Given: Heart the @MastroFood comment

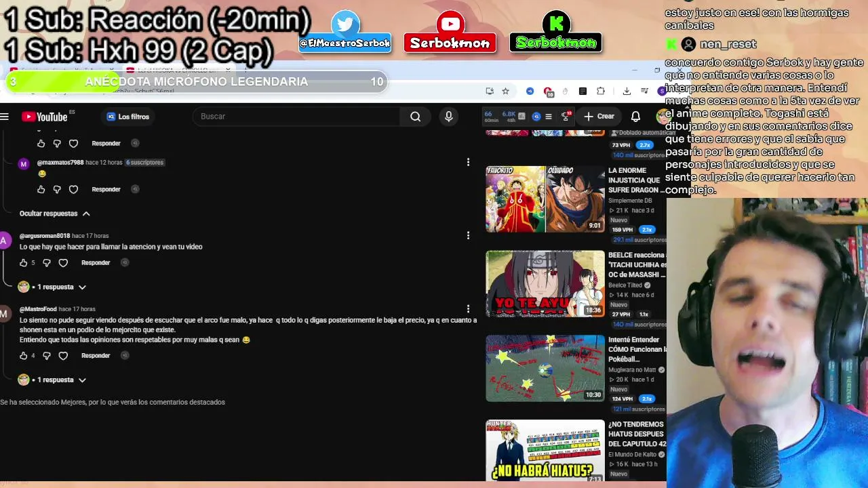Looking at the screenshot, I should pyautogui.click(x=63, y=356).
